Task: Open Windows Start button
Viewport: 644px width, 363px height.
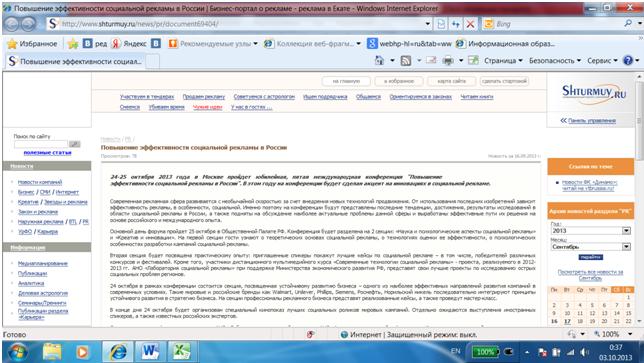Action: point(17,352)
